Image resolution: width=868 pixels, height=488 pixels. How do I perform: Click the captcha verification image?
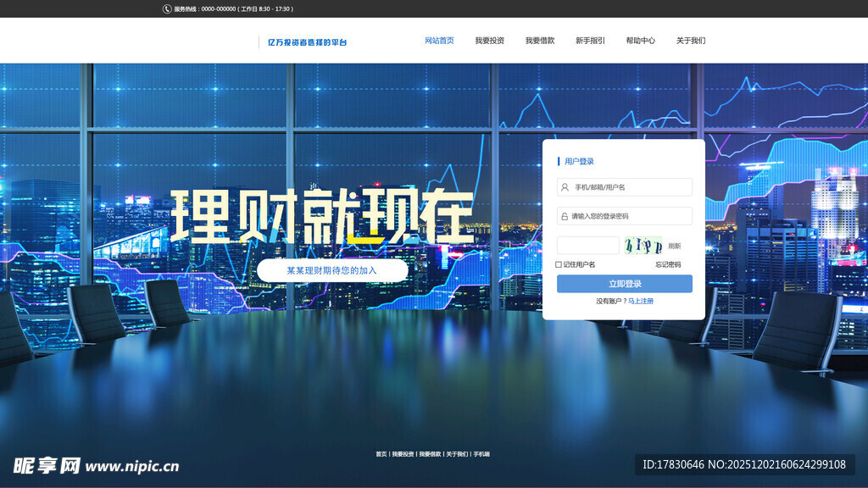click(643, 246)
